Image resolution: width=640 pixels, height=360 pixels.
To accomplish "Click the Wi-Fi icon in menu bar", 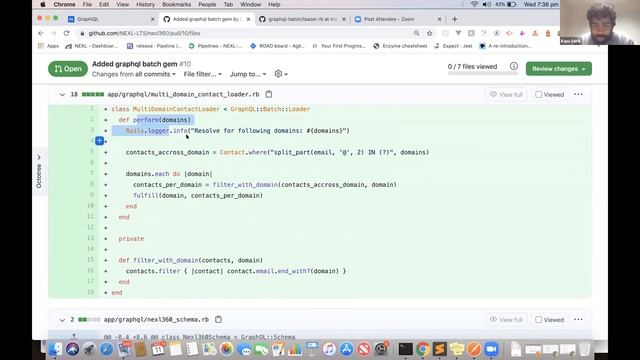I will [x=474, y=4].
